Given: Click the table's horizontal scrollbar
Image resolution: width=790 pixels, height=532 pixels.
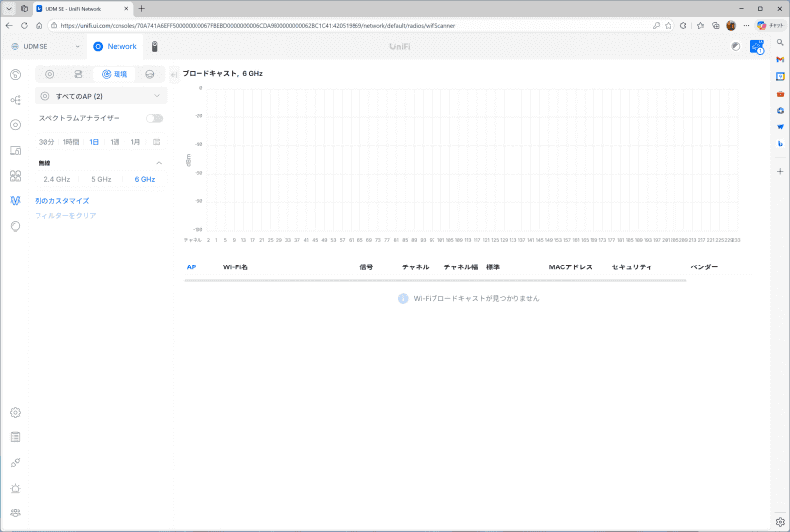Looking at the screenshot, I should tap(435, 280).
